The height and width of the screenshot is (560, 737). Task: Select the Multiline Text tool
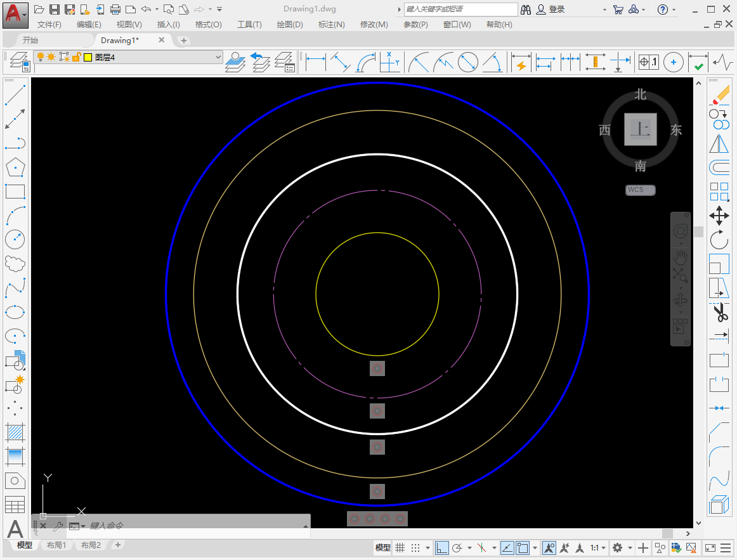pos(15,529)
